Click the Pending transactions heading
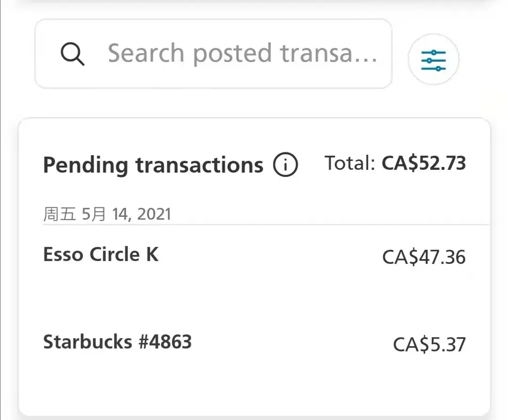The image size is (508, 420). pyautogui.click(x=153, y=165)
